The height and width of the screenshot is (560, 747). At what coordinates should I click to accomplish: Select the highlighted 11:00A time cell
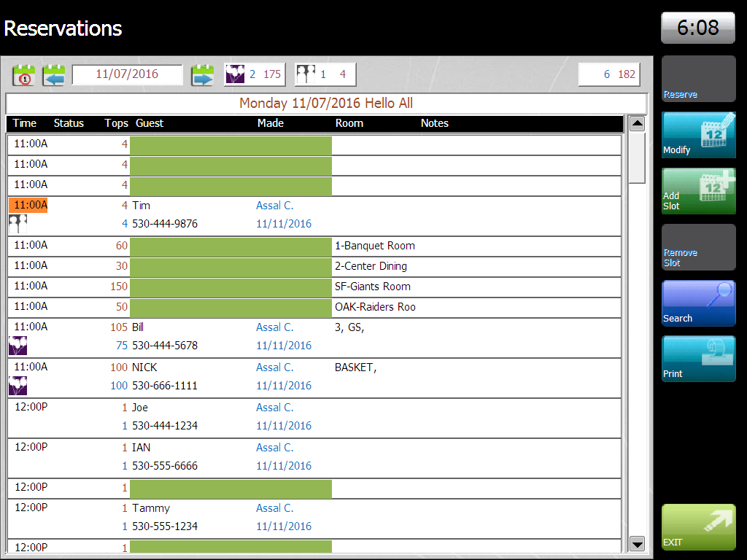coord(28,205)
